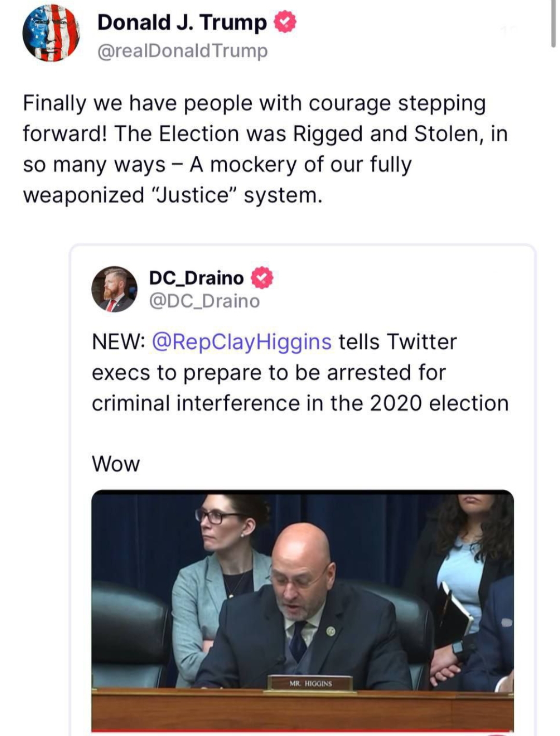Click the bald man speaking in video
The height and width of the screenshot is (736, 560).
click(x=304, y=597)
